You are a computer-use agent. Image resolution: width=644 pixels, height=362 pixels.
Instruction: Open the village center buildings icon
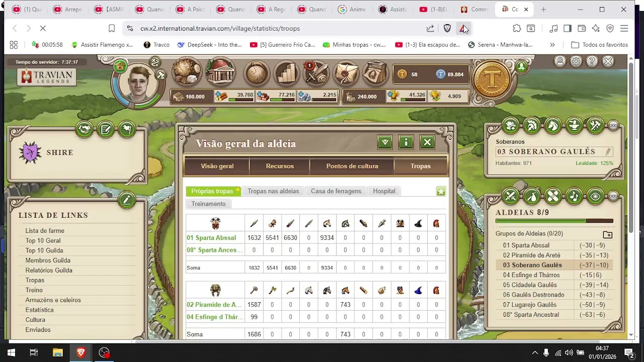[x=220, y=72]
